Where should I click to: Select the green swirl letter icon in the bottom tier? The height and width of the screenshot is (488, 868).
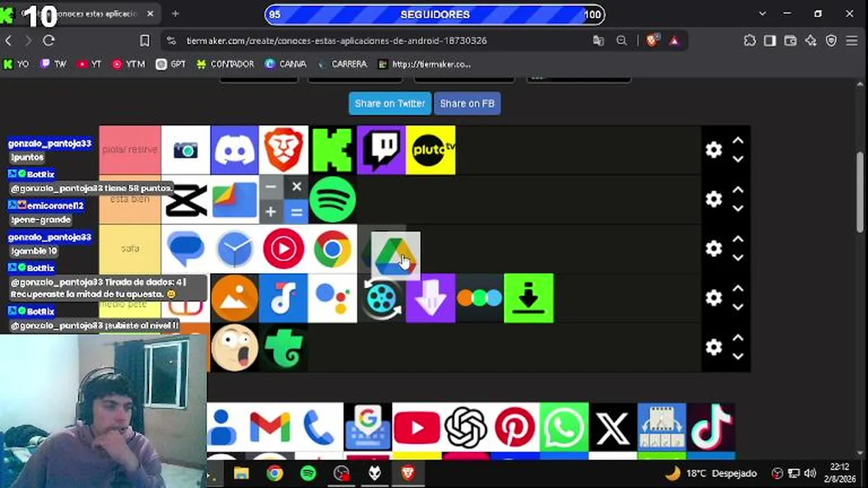(x=283, y=348)
